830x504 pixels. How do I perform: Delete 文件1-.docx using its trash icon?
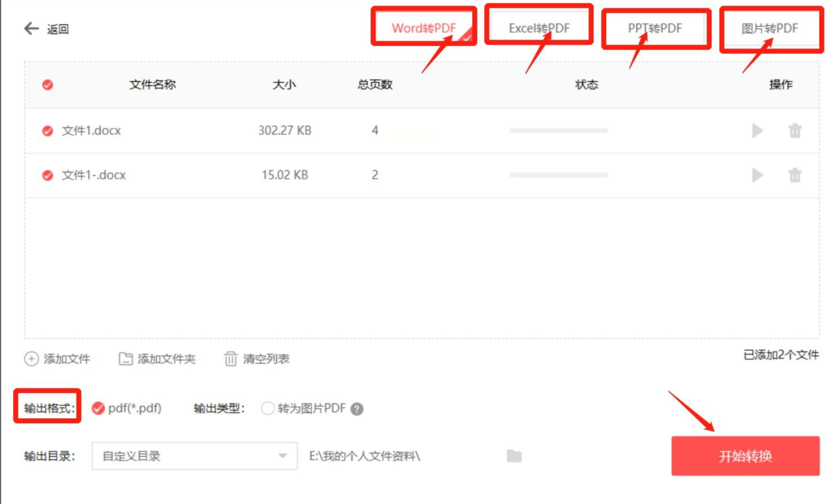click(795, 175)
